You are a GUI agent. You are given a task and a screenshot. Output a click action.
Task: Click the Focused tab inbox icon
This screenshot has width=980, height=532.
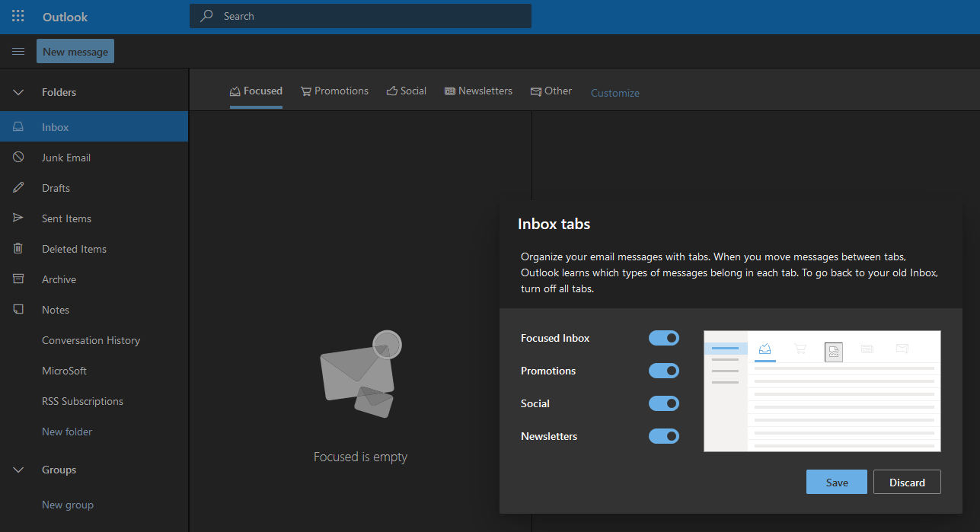tap(235, 91)
